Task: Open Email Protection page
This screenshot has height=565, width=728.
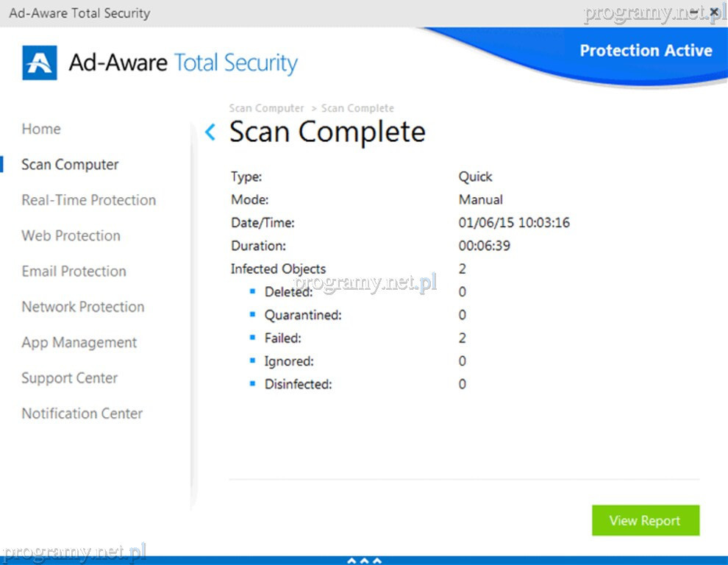Action: (x=74, y=271)
